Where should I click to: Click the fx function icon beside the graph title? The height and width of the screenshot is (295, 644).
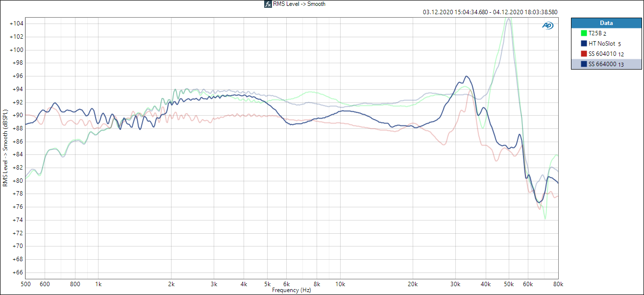tap(268, 4)
